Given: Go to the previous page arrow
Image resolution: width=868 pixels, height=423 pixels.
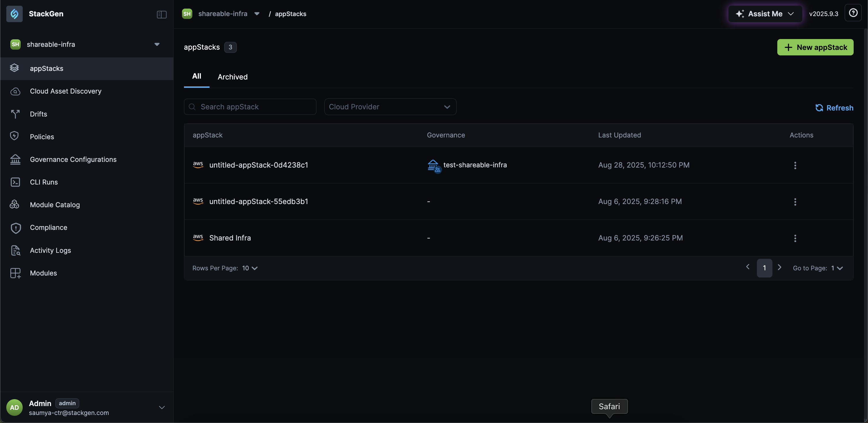Looking at the screenshot, I should 747,267.
